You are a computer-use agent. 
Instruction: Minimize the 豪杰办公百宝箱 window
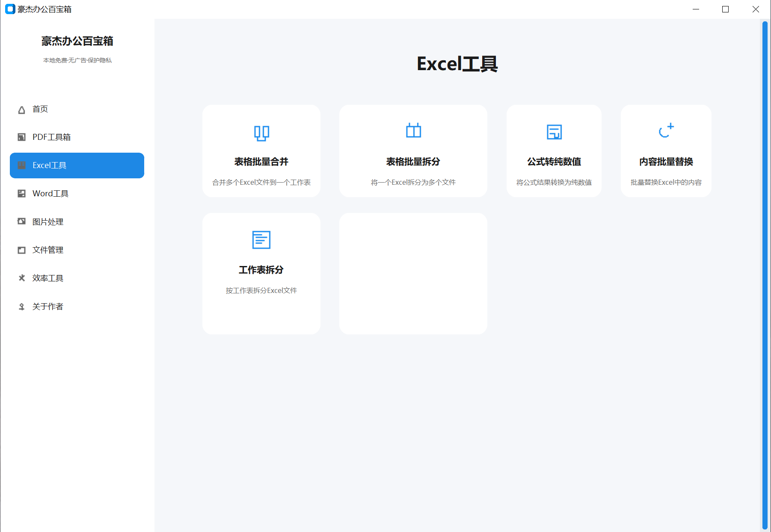(x=696, y=9)
